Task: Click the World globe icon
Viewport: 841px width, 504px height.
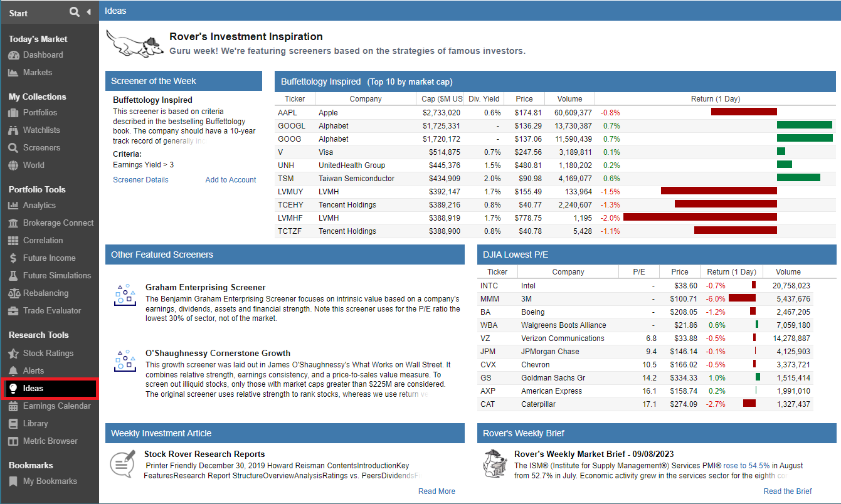Action: point(13,165)
